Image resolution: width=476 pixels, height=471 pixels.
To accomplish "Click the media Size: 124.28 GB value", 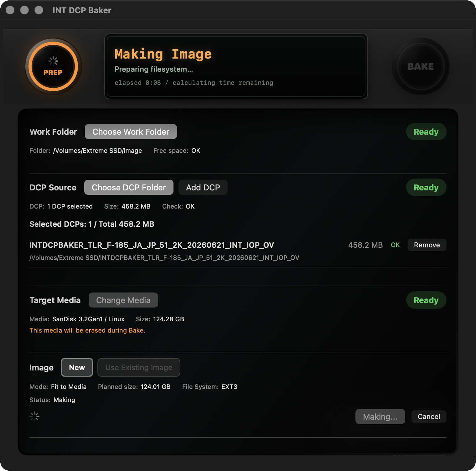I will coord(168,319).
